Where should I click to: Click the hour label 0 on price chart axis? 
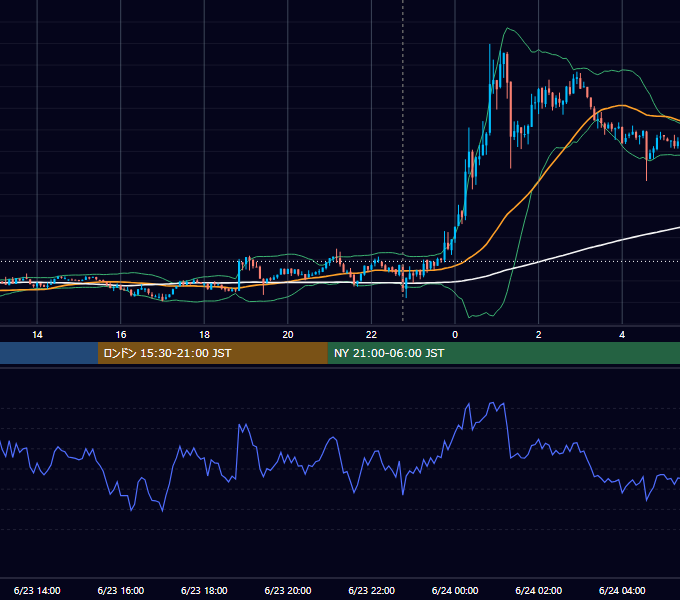[x=455, y=335]
